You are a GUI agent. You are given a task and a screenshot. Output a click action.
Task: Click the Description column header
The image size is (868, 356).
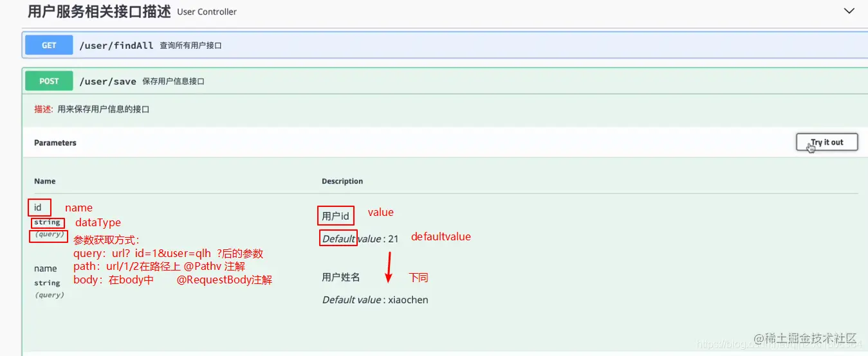pyautogui.click(x=342, y=181)
